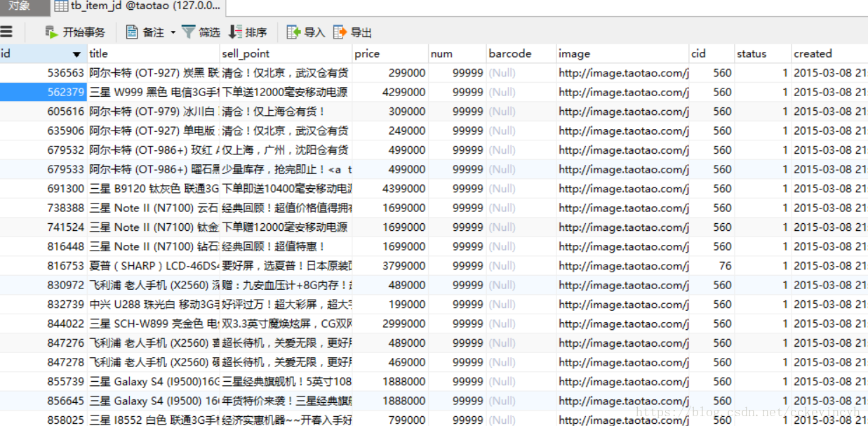The image size is (868, 426).
Task: Click the image column header
Action: (622, 53)
